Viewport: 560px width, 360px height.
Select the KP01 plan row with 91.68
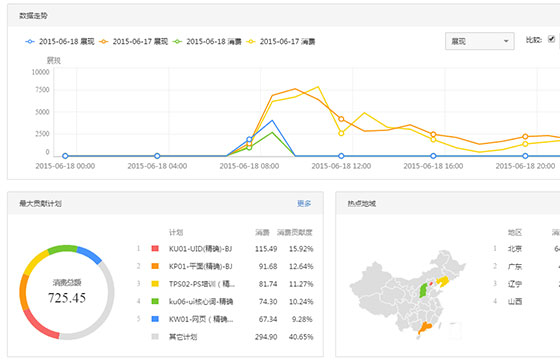click(225, 266)
